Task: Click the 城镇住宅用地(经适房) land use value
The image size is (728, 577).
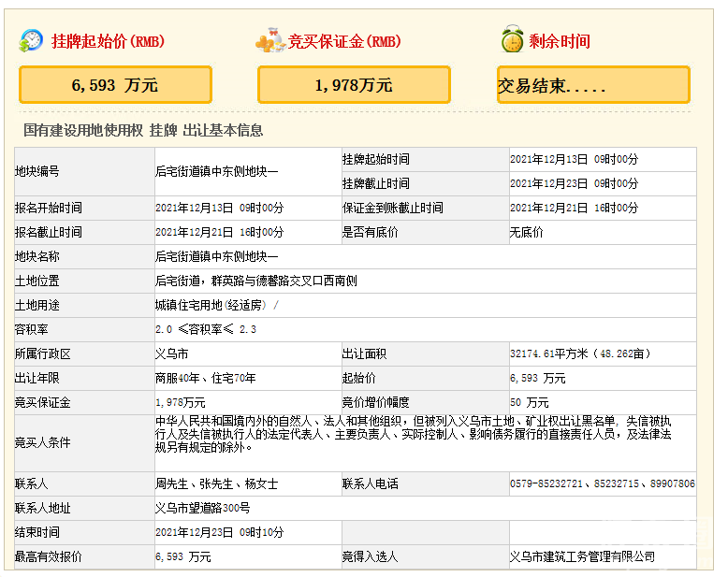Action: click(213, 305)
